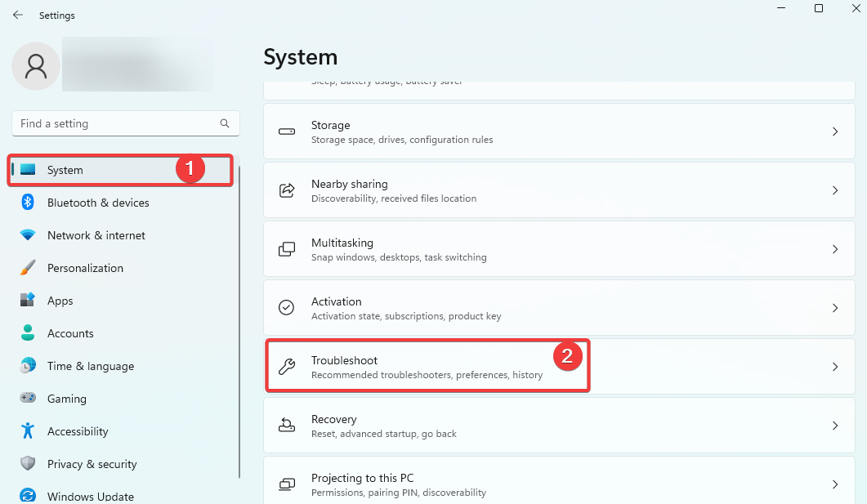Click the Multitasking row chevron
This screenshot has width=867, height=504.
[835, 249]
